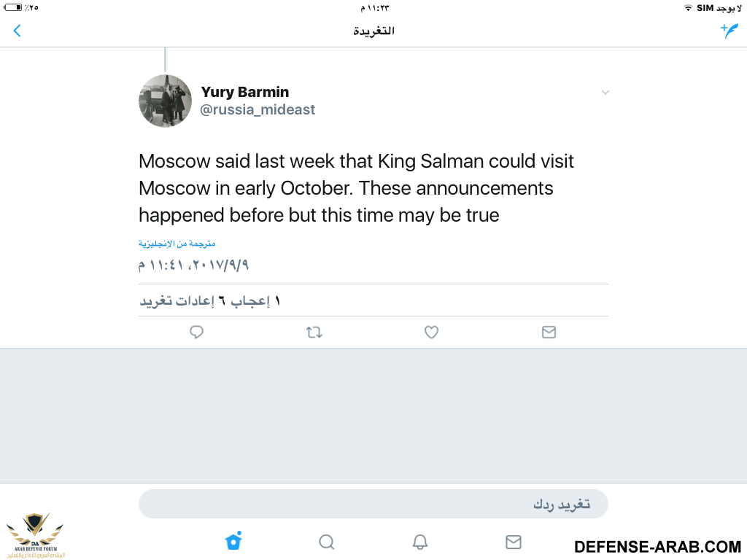The height and width of the screenshot is (560, 747).
Task: Open the Search tab magnifier icon
Action: coord(327,542)
